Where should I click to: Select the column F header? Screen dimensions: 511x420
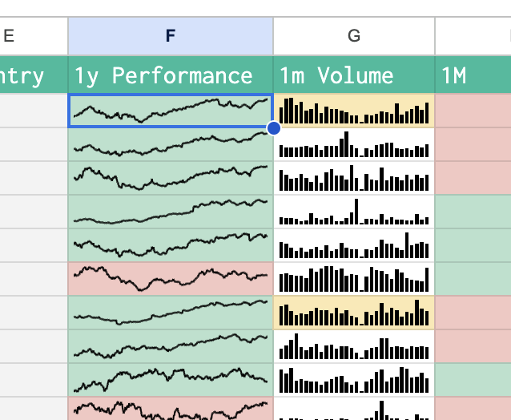[170, 36]
